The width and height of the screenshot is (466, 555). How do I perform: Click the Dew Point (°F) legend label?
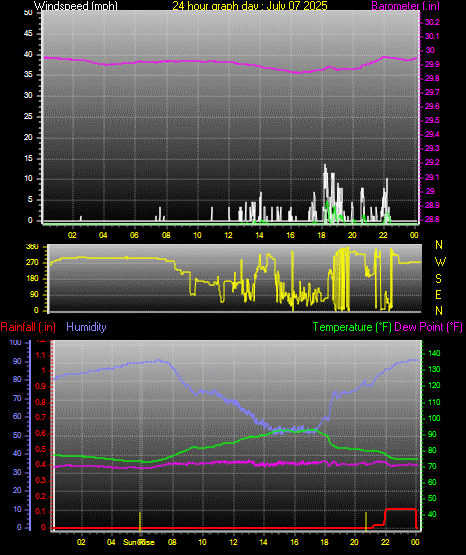click(x=428, y=327)
